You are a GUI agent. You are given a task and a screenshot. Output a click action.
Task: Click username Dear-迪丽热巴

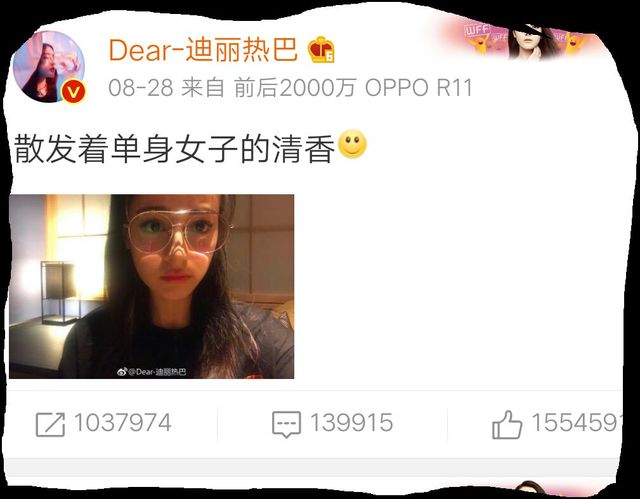click(x=203, y=50)
